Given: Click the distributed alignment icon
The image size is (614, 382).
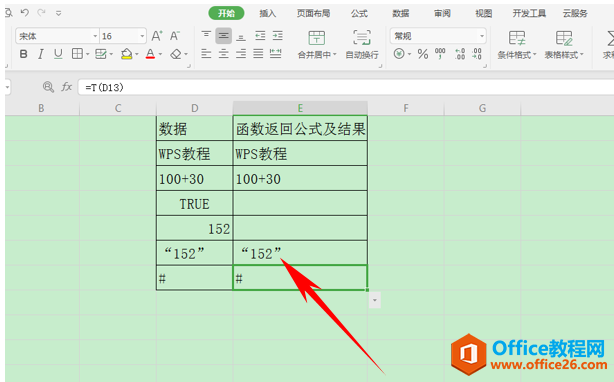Looking at the screenshot, I should 276,54.
